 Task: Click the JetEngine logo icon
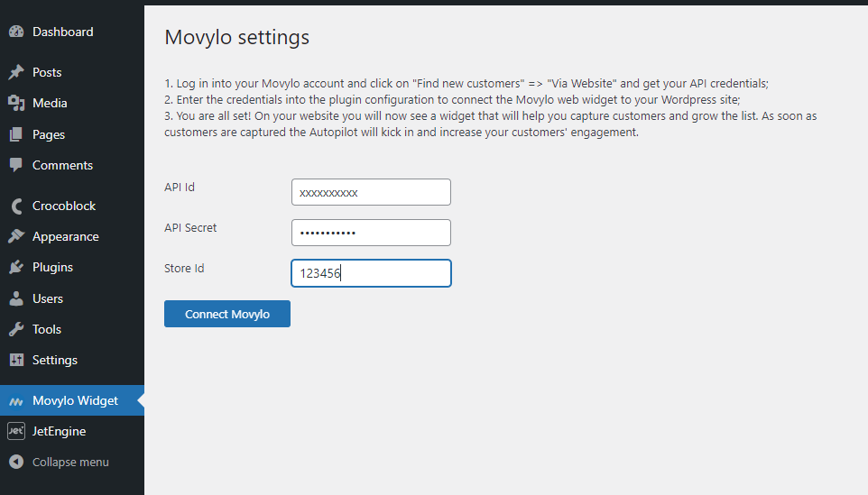pos(16,431)
